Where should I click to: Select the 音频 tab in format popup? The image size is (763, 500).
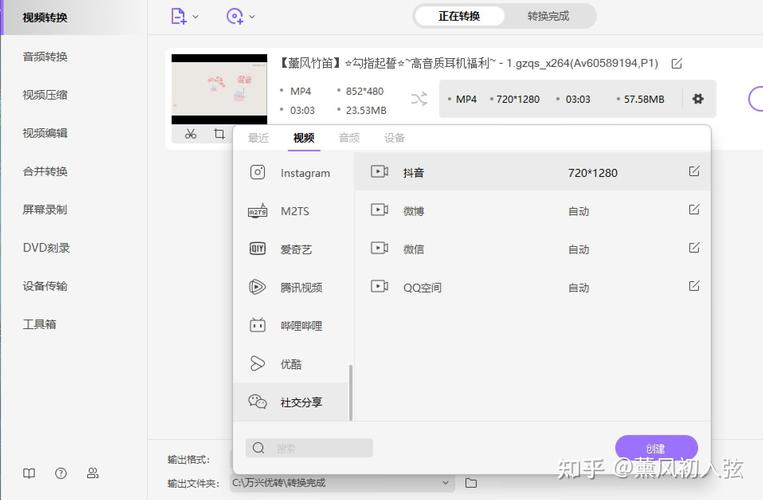click(349, 138)
